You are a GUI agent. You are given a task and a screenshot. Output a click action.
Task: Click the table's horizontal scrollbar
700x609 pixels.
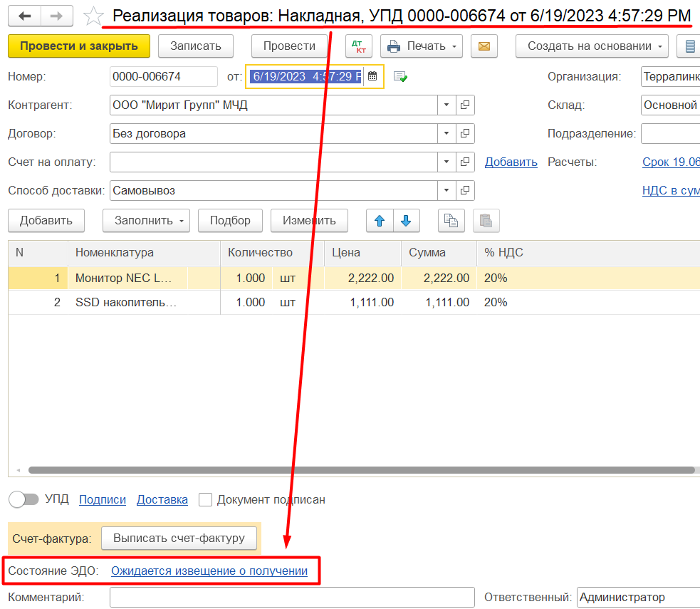coord(362,469)
